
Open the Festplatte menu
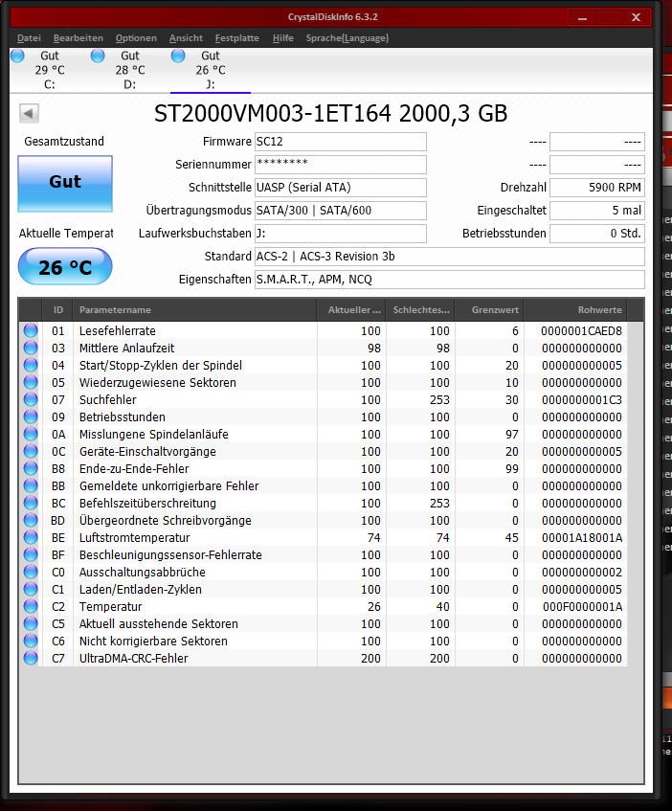pos(237,37)
